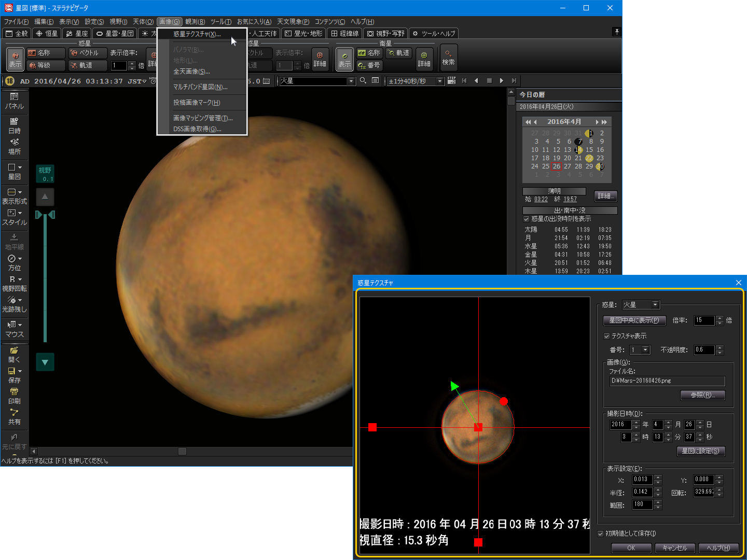Toggle planet ベクトル display
747x560 pixels.
pos(88,53)
